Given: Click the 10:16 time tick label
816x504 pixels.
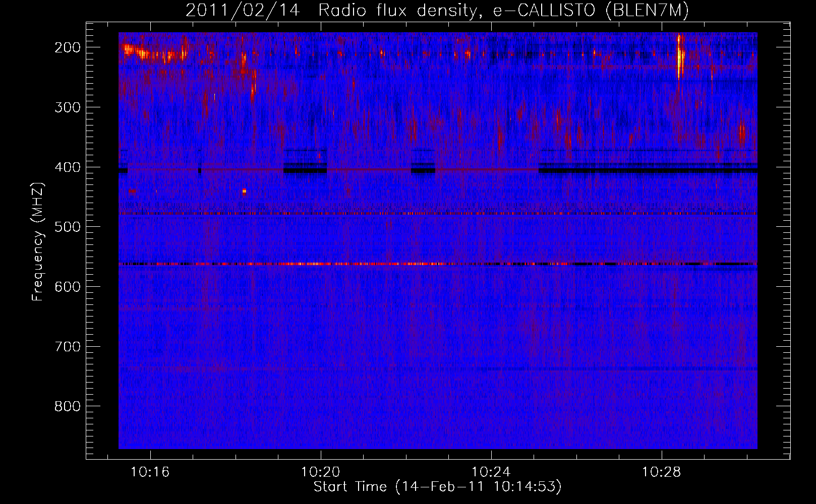Looking at the screenshot, I should click(150, 472).
